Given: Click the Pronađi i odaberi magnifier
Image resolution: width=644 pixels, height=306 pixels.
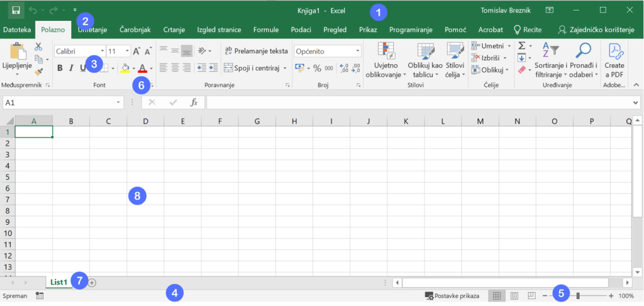Looking at the screenshot, I should coord(584,52).
